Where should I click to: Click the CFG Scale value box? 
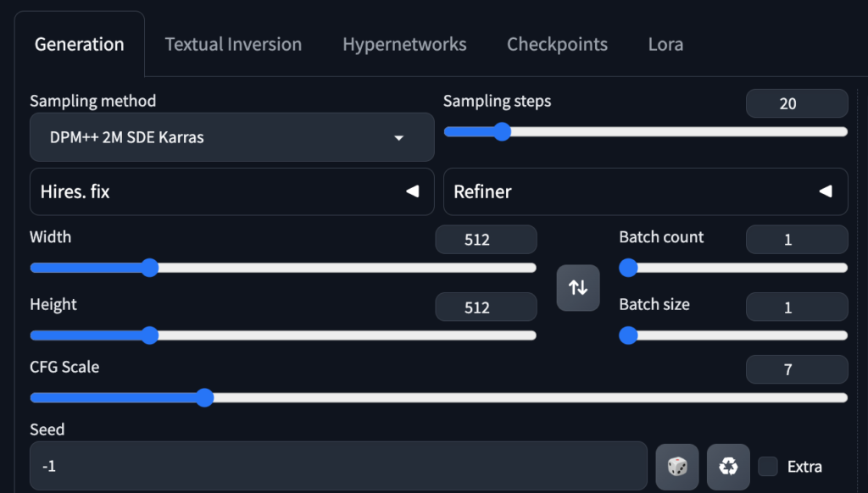click(796, 369)
